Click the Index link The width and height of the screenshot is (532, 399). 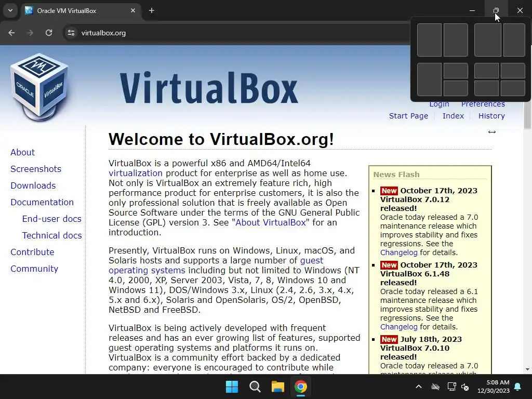(x=453, y=116)
